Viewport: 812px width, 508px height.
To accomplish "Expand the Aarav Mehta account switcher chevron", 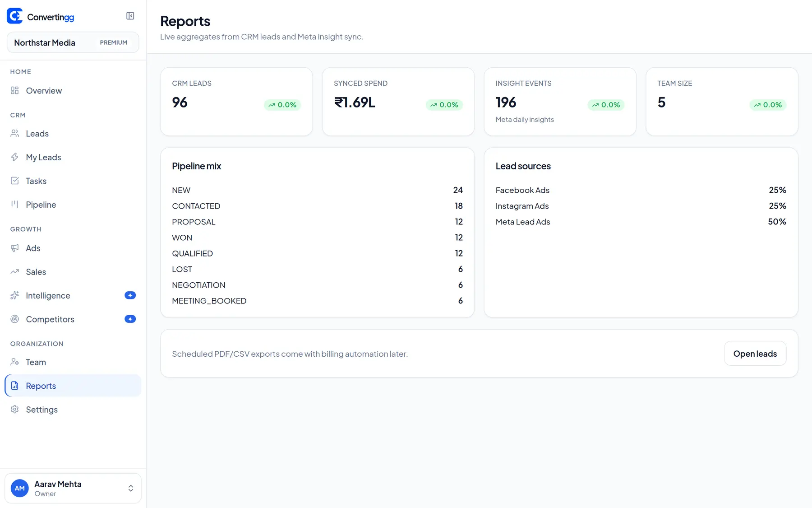I will click(131, 488).
